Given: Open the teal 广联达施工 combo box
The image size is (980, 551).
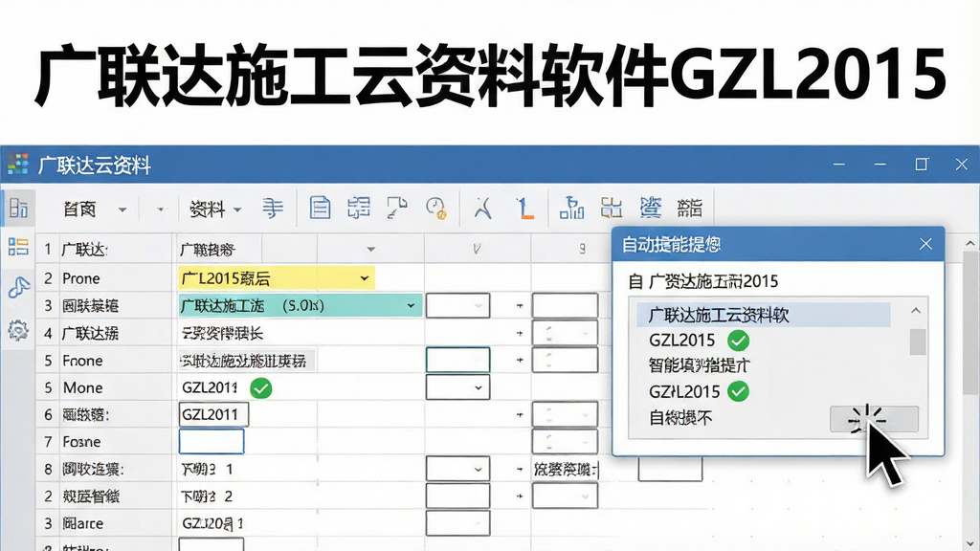Looking at the screenshot, I should [x=301, y=305].
